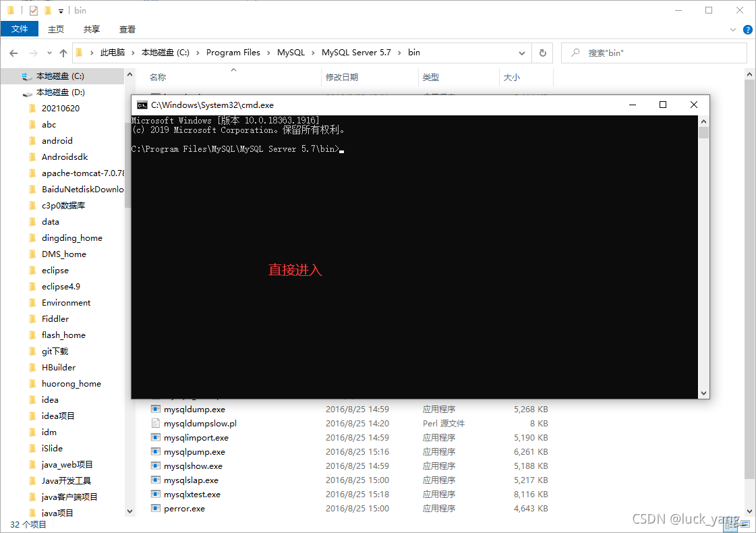Select MySQL Server 5.7 breadcrumb segment
The width and height of the screenshot is (756, 533).
coord(356,53)
